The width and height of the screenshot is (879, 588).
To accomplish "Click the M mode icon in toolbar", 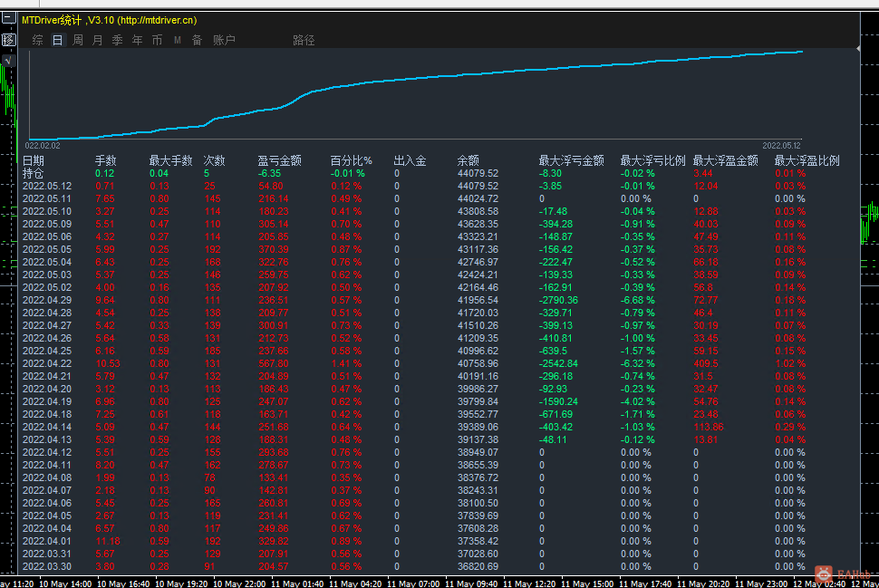I will pyautogui.click(x=177, y=40).
